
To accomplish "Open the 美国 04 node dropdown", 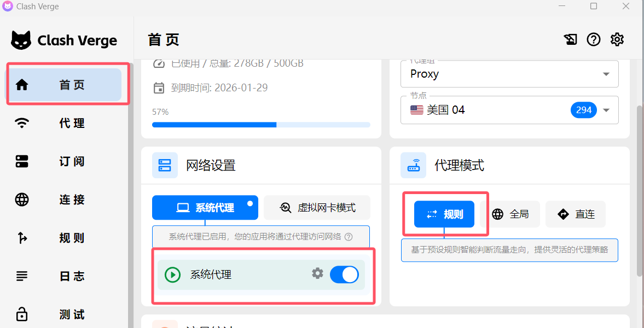I will [x=606, y=110].
